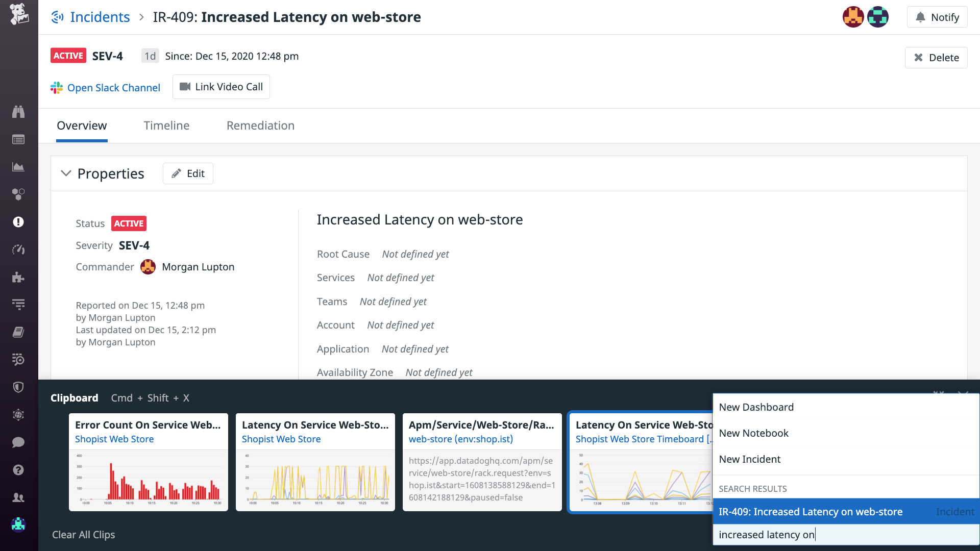
Task: Deselect the Apm/Service/Web-Store/Ra clip
Action: click(482, 462)
